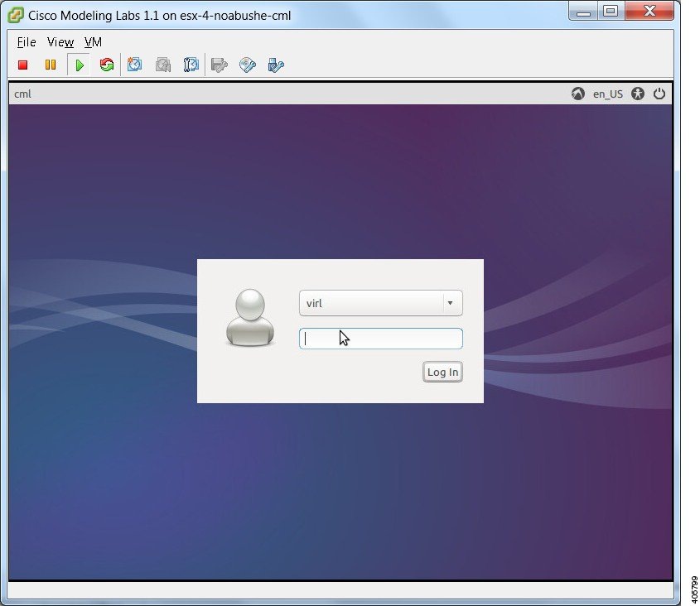Change the en_US language setting
Screen dimensions: 700x606
pyautogui.click(x=607, y=94)
